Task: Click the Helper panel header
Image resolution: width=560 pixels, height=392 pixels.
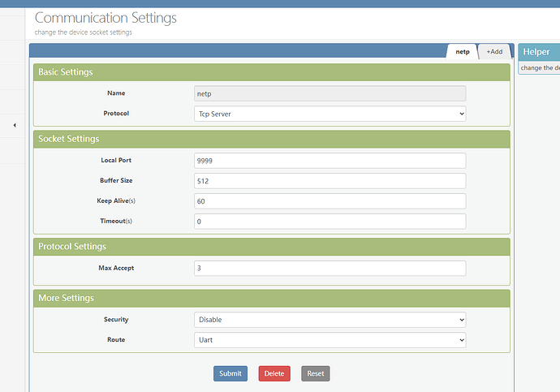Action: (538, 52)
